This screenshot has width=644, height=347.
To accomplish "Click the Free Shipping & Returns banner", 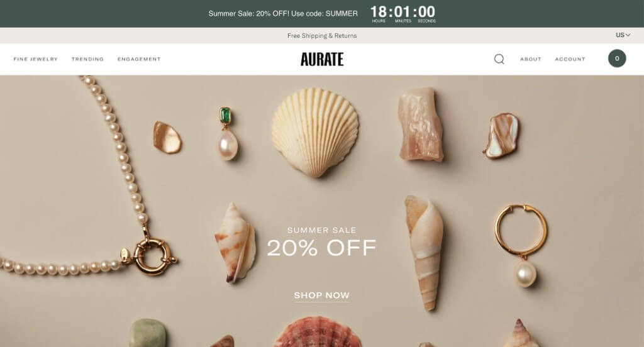I will (322, 36).
